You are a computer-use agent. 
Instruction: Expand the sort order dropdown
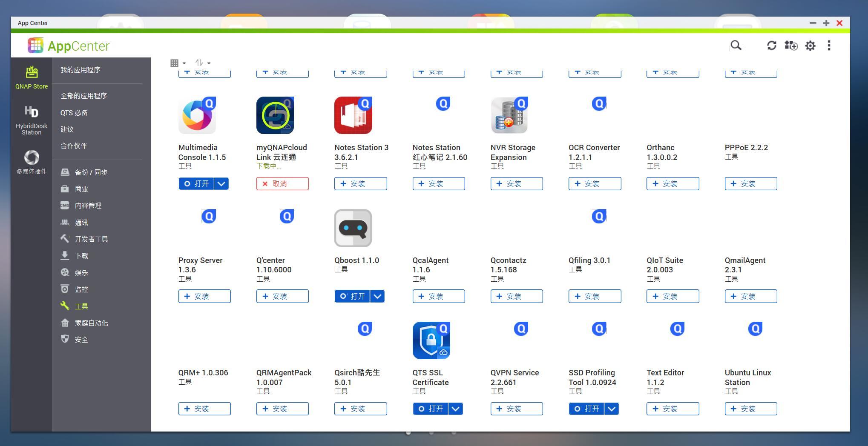click(203, 63)
